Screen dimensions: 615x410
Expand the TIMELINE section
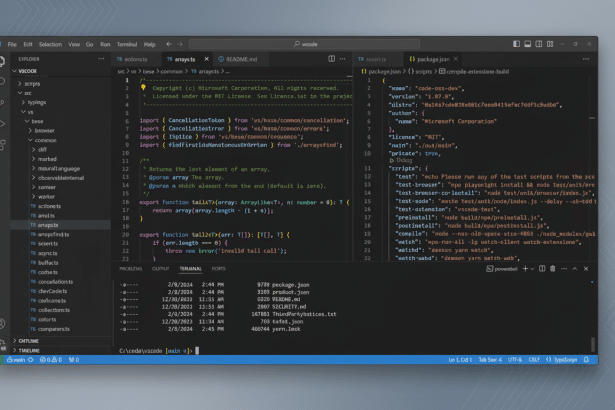(x=61, y=350)
